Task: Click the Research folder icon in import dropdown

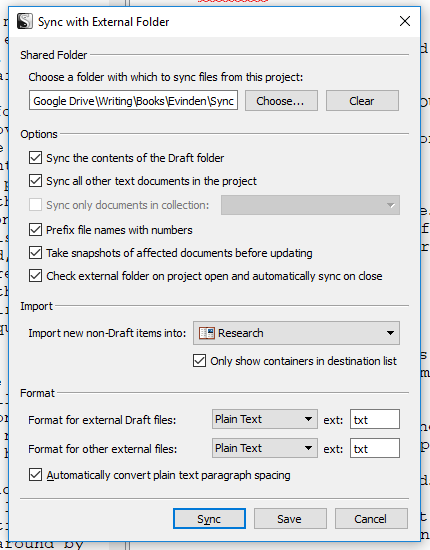Action: (x=207, y=333)
